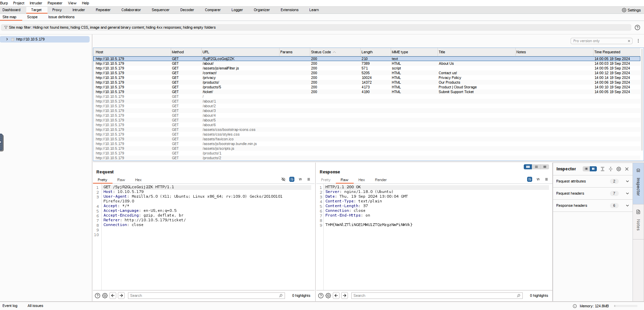644x310 pixels.
Task: Open Inspector settings gear
Action: (619, 169)
